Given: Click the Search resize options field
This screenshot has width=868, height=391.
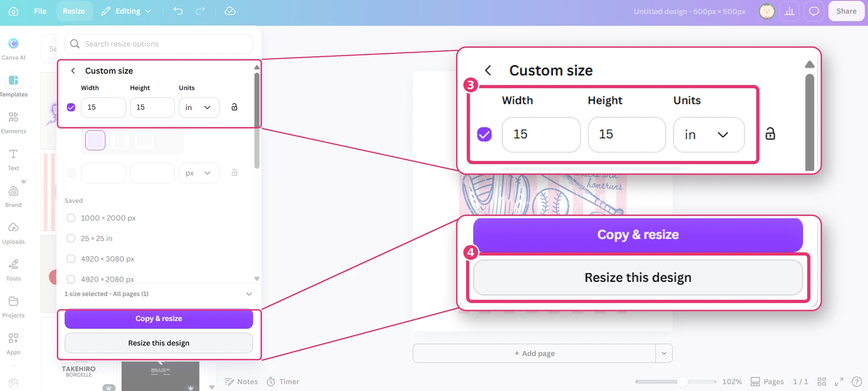Looking at the screenshot, I should [x=159, y=44].
